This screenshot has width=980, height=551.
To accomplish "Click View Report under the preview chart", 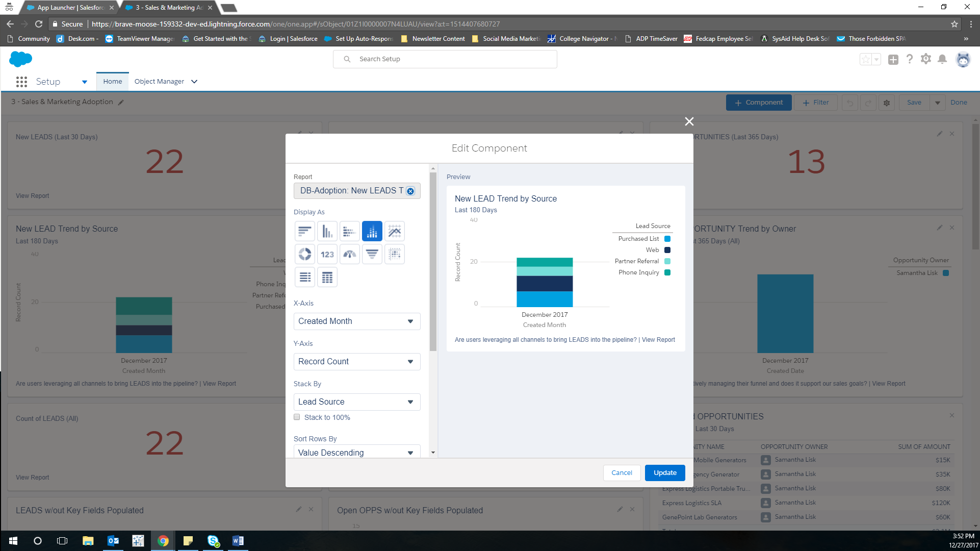I will click(657, 339).
